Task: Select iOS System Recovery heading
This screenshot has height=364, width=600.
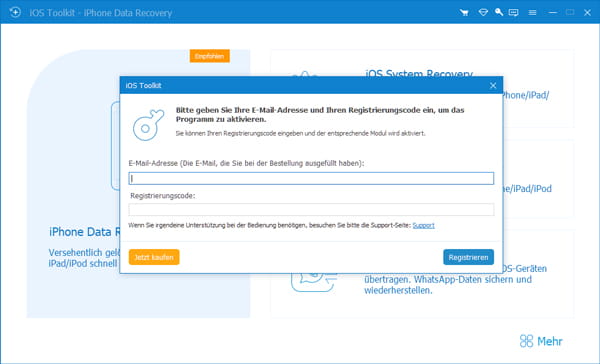Action: [419, 72]
